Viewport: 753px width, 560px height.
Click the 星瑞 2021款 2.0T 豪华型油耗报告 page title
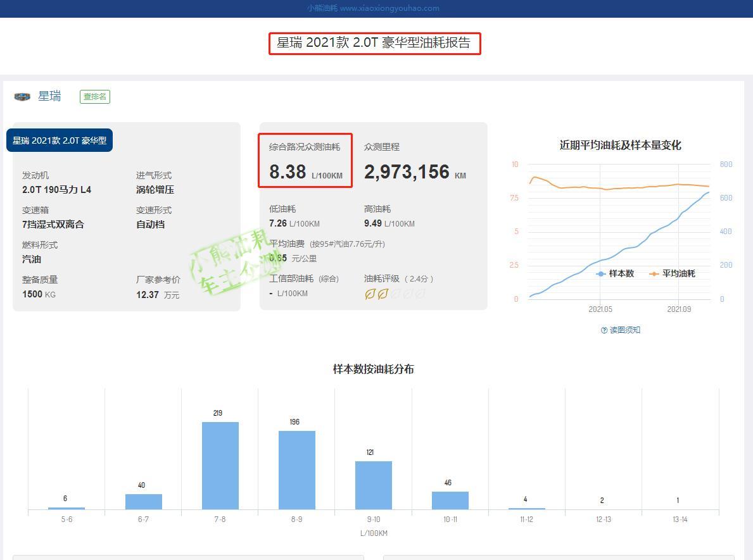click(374, 42)
